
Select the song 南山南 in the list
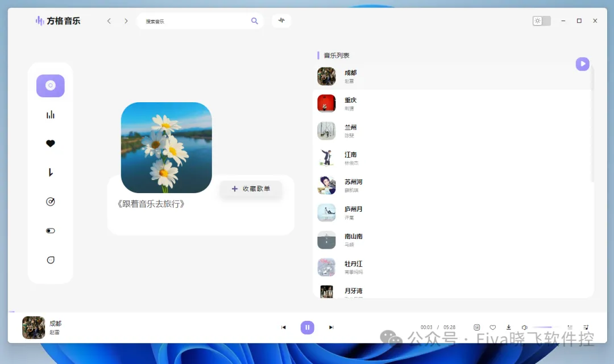click(x=453, y=240)
